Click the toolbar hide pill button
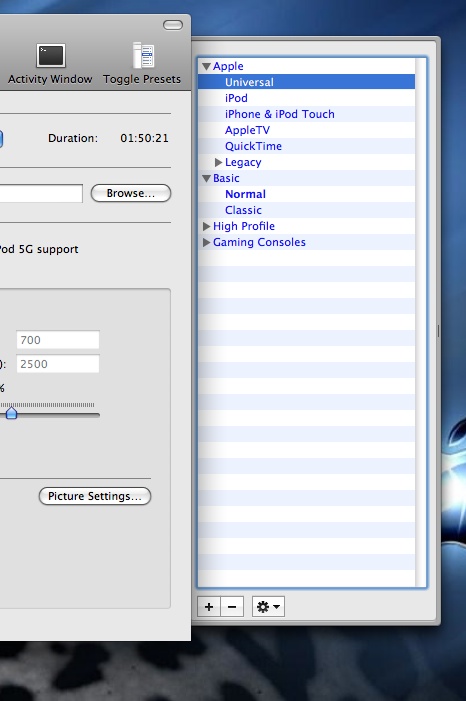466x701 pixels. point(173,25)
